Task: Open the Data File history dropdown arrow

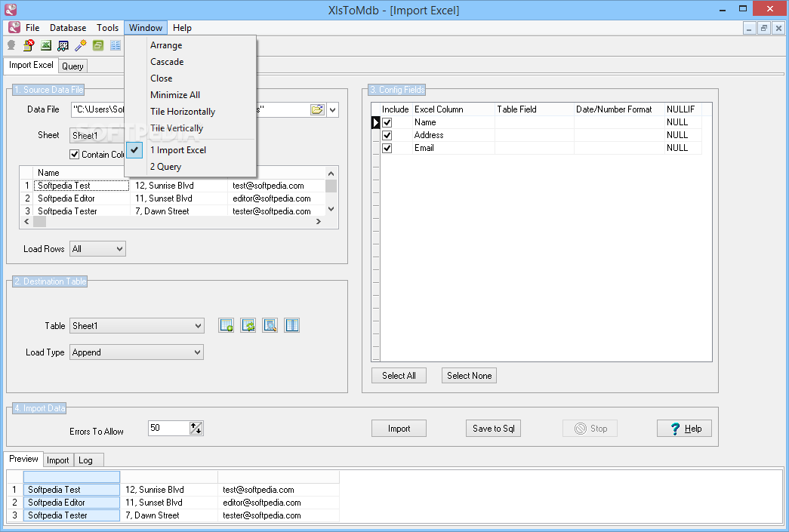Action: pos(333,109)
